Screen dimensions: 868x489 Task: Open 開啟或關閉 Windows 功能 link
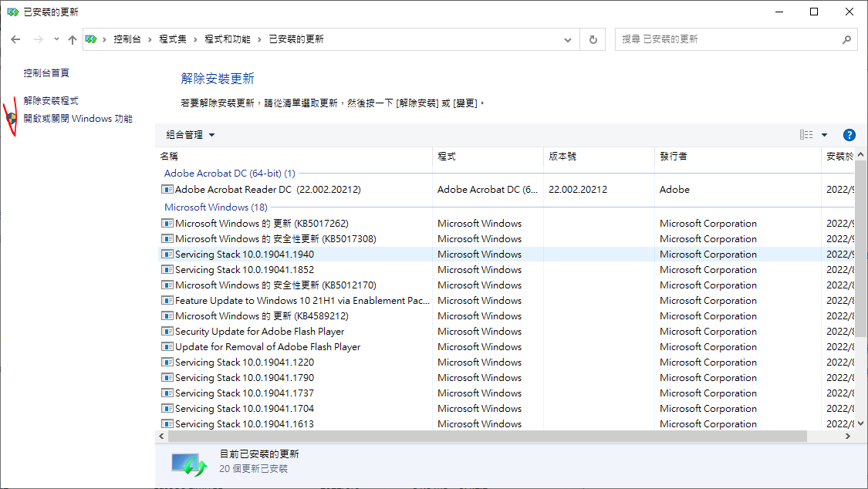click(78, 118)
